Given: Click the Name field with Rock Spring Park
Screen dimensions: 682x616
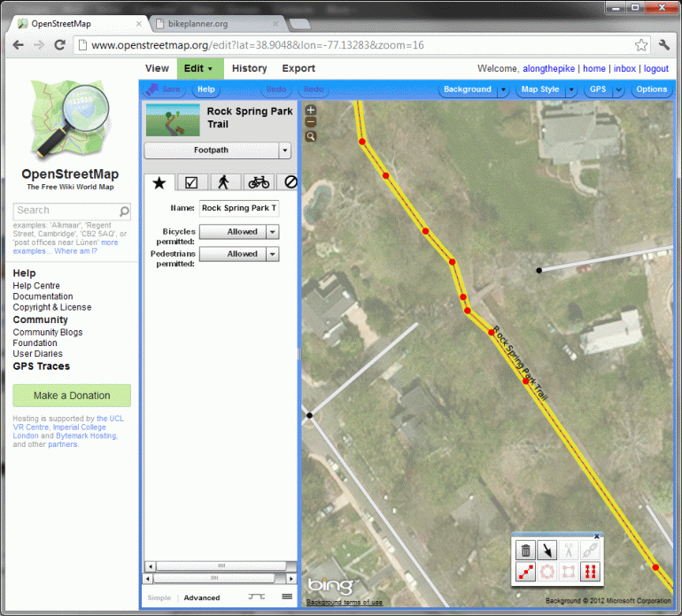Looking at the screenshot, I should click(x=239, y=208).
